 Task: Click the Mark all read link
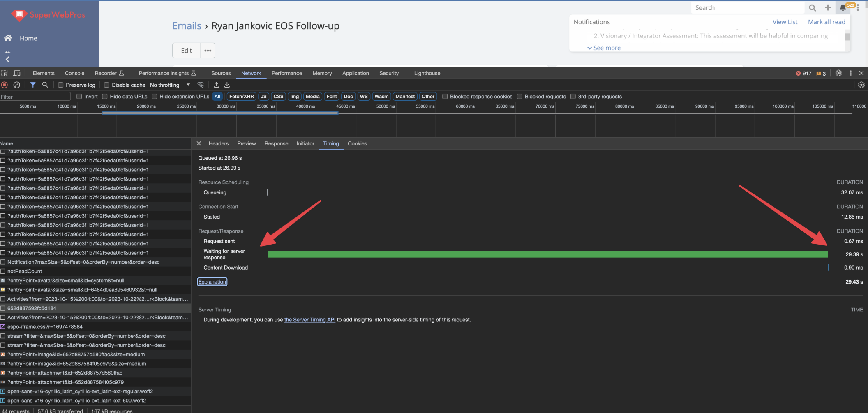[826, 22]
